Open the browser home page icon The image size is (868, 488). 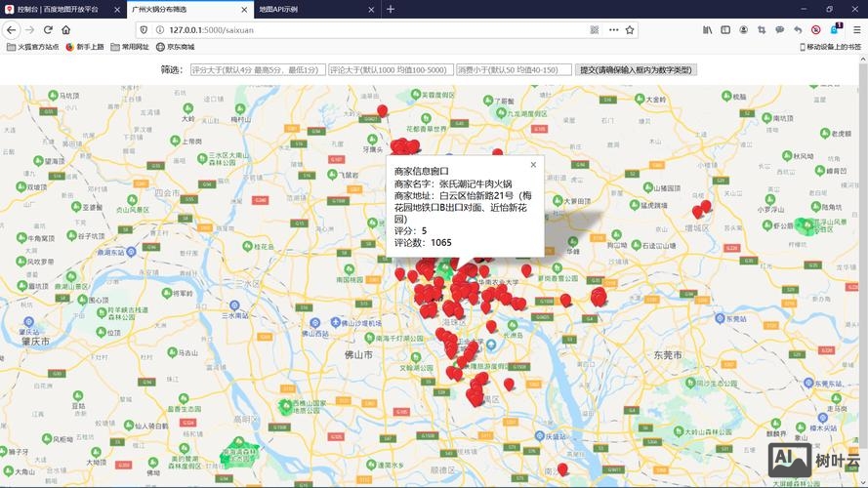[65, 30]
